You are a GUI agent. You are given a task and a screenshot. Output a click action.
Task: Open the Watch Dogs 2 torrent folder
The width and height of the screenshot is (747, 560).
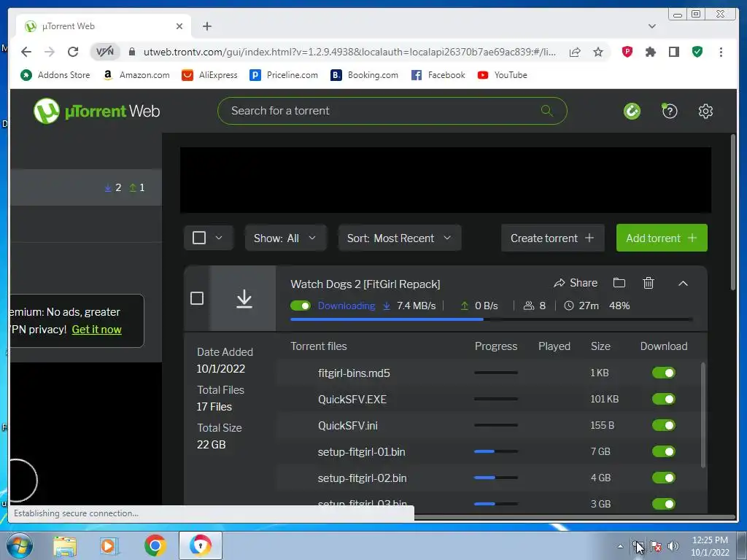(x=619, y=283)
